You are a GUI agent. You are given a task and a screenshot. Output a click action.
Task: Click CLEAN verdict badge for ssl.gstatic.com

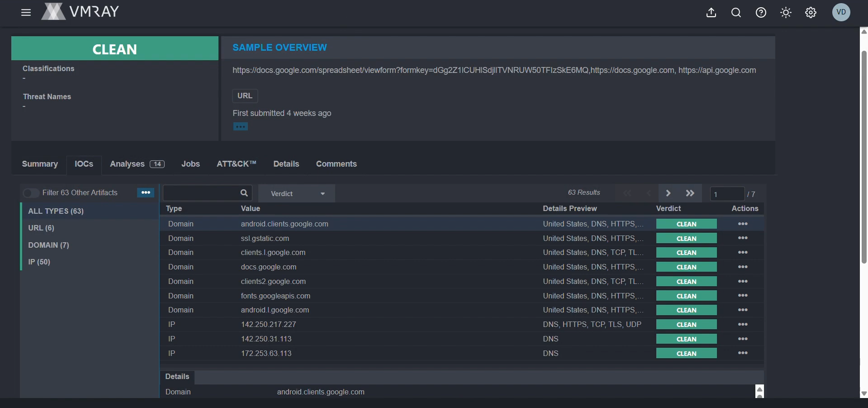pyautogui.click(x=687, y=238)
